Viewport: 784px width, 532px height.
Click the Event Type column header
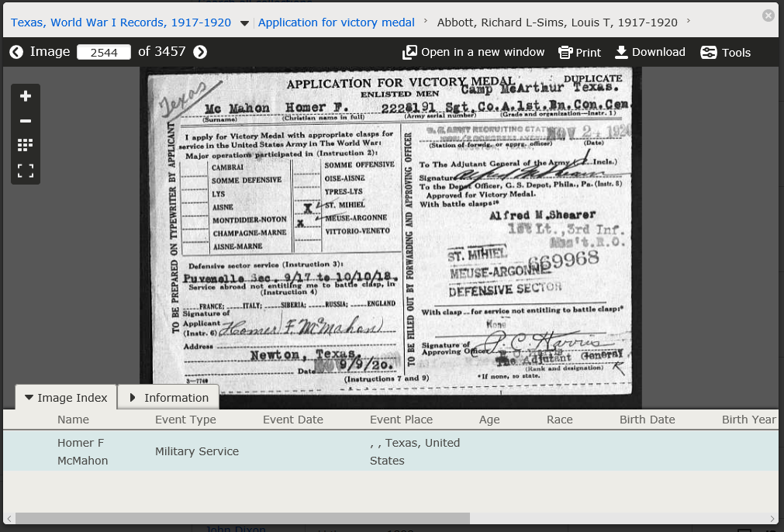point(185,420)
